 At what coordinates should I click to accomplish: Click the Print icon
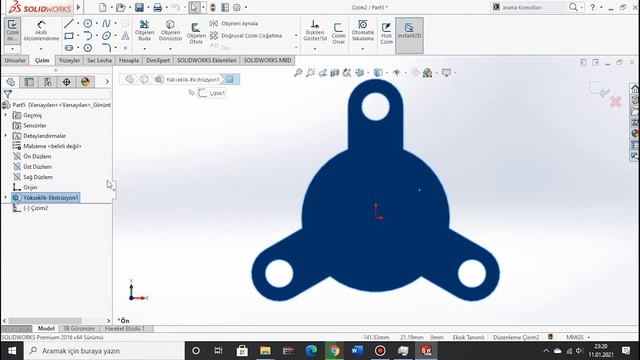click(x=157, y=7)
